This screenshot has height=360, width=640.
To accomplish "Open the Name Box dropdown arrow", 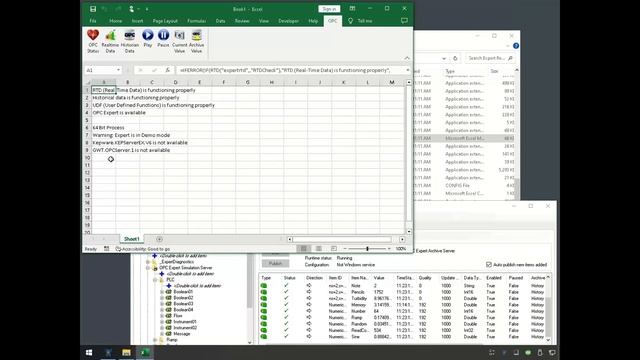I will click(x=118, y=70).
